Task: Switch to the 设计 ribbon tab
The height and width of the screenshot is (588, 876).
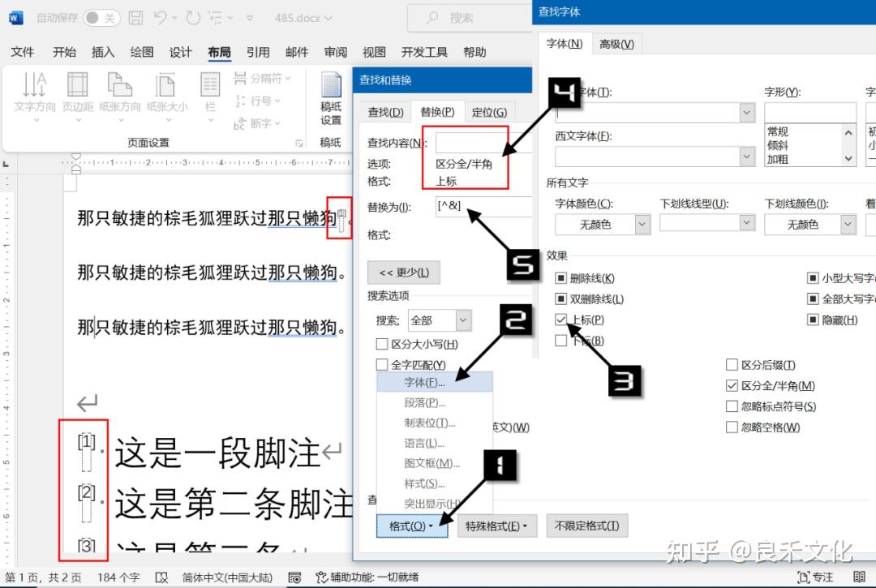Action: 180,52
